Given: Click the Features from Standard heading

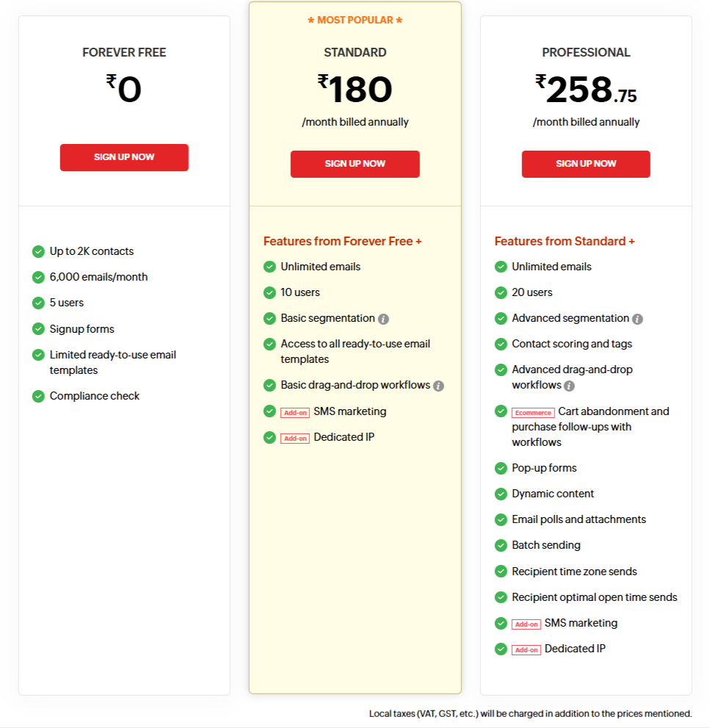Looking at the screenshot, I should pyautogui.click(x=565, y=242).
